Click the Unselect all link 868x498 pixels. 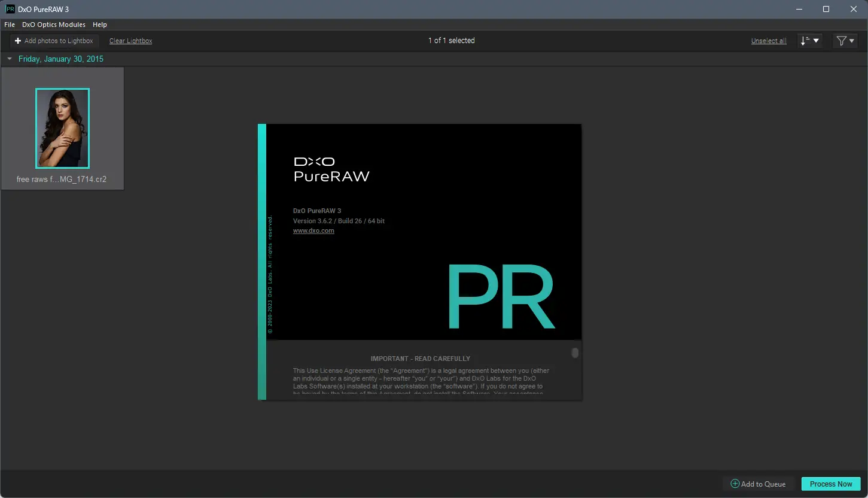pyautogui.click(x=768, y=40)
